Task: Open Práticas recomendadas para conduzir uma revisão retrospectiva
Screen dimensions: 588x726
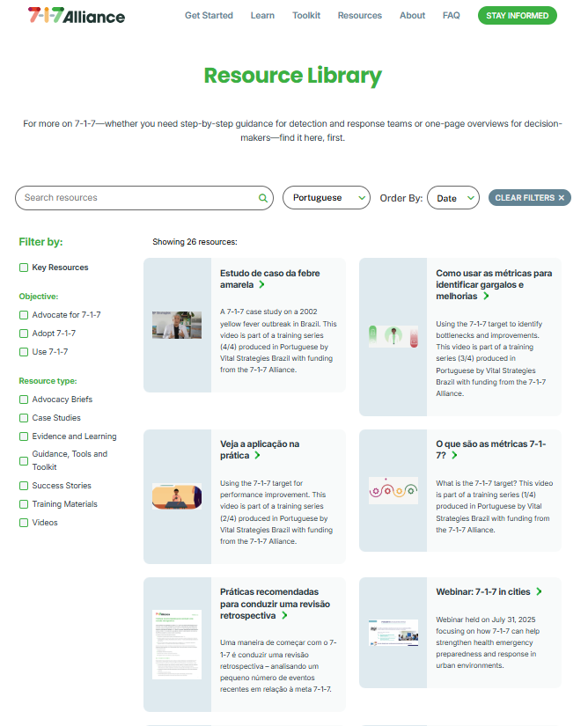Action: tap(268, 604)
